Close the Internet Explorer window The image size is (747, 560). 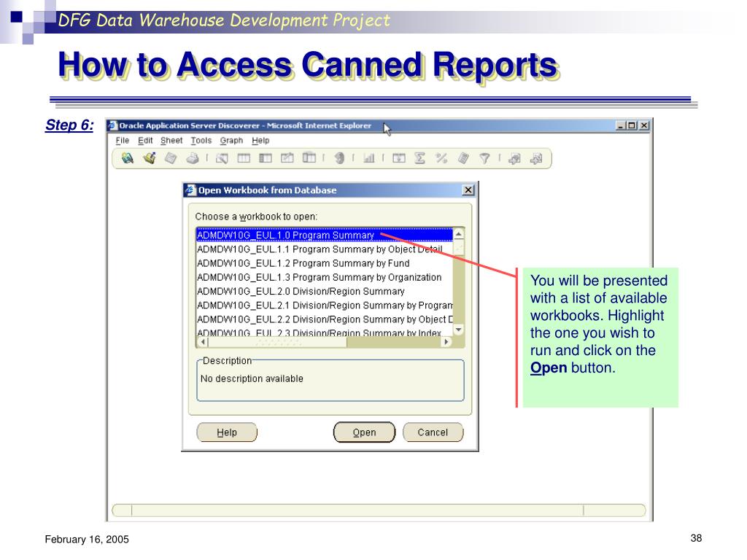click(x=643, y=125)
